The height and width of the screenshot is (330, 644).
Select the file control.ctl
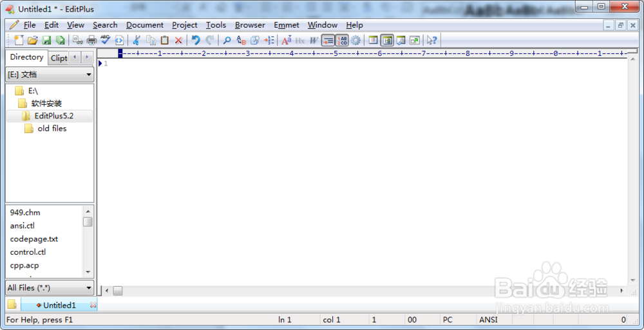click(28, 252)
